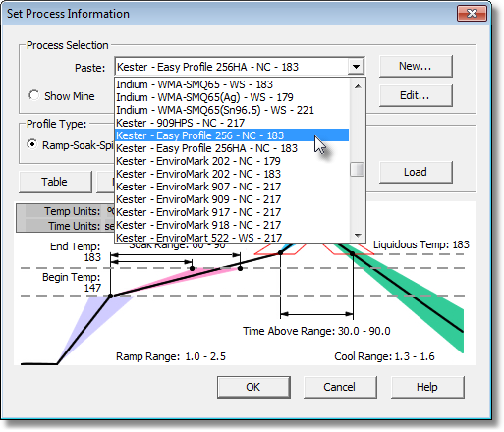Open Help for this dialog
Screen dimensions: 504x432
coord(427,387)
